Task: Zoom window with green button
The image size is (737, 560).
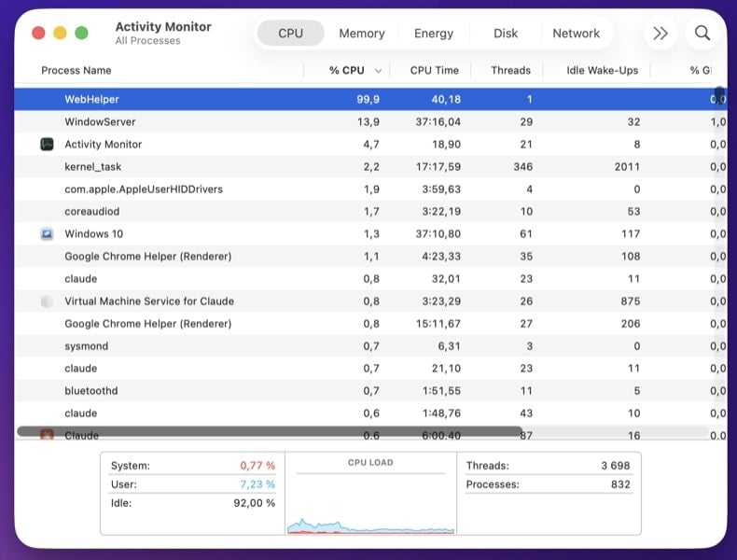Action: coord(82,33)
